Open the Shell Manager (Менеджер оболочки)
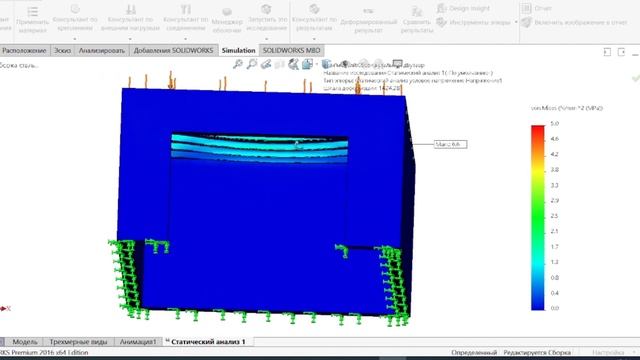The width and height of the screenshot is (640, 360). click(x=227, y=20)
